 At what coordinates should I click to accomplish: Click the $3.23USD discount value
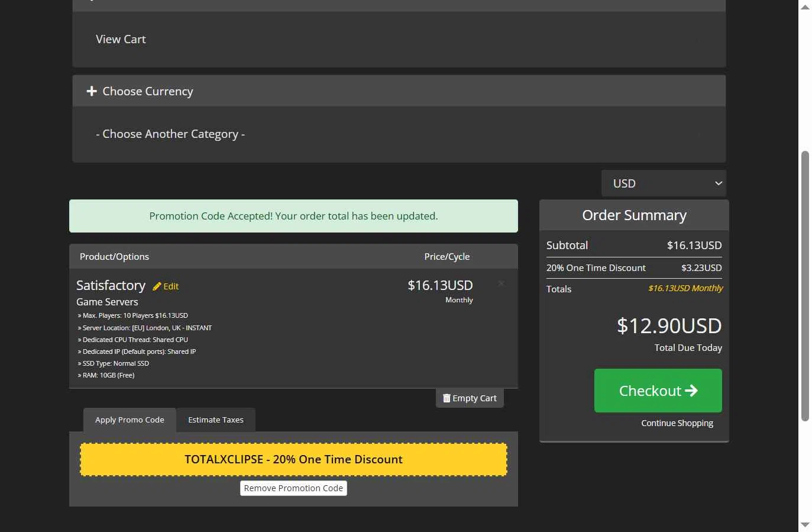tap(701, 268)
